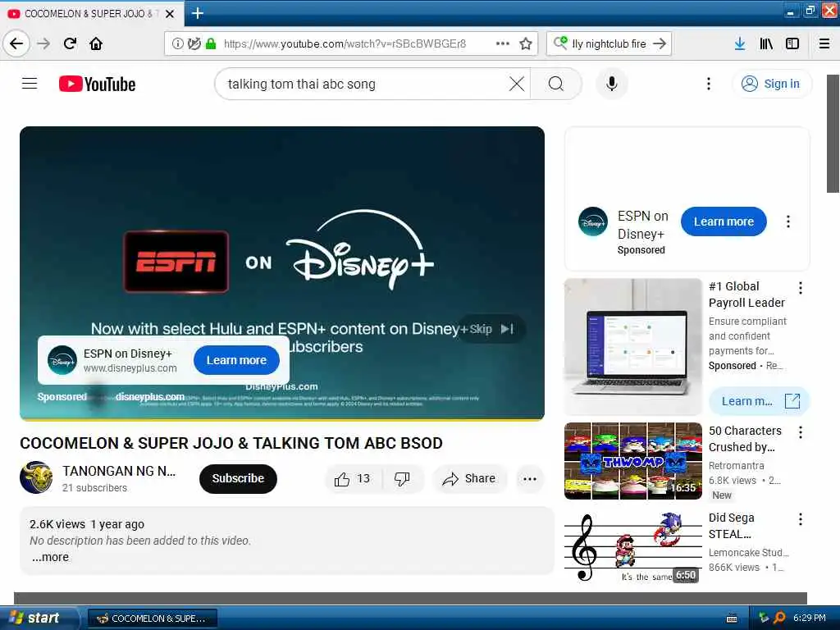This screenshot has height=630, width=840.
Task: Click Learn m... button on payroll ad
Action: click(759, 401)
